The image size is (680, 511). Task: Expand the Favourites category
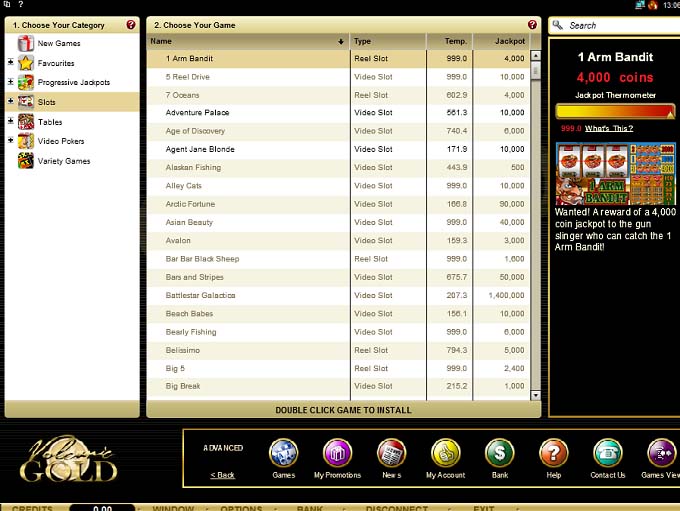tap(11, 63)
